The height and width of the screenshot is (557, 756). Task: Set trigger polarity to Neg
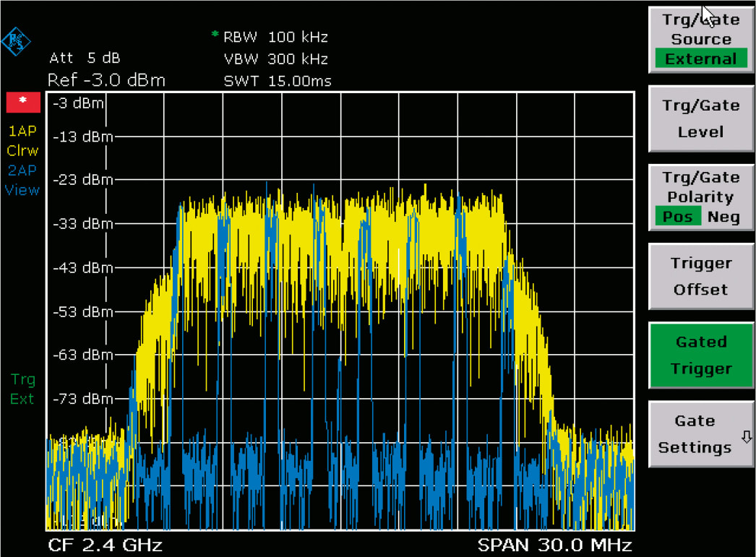(x=723, y=216)
